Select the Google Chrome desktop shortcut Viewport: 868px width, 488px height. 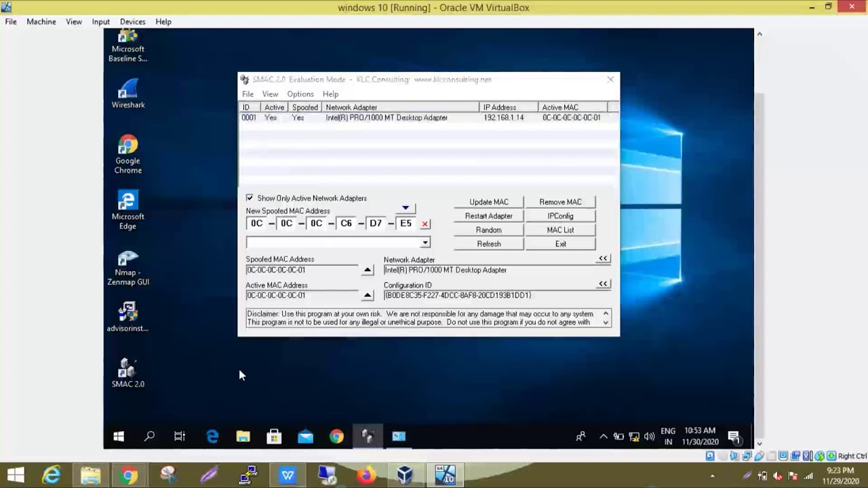[x=127, y=155]
